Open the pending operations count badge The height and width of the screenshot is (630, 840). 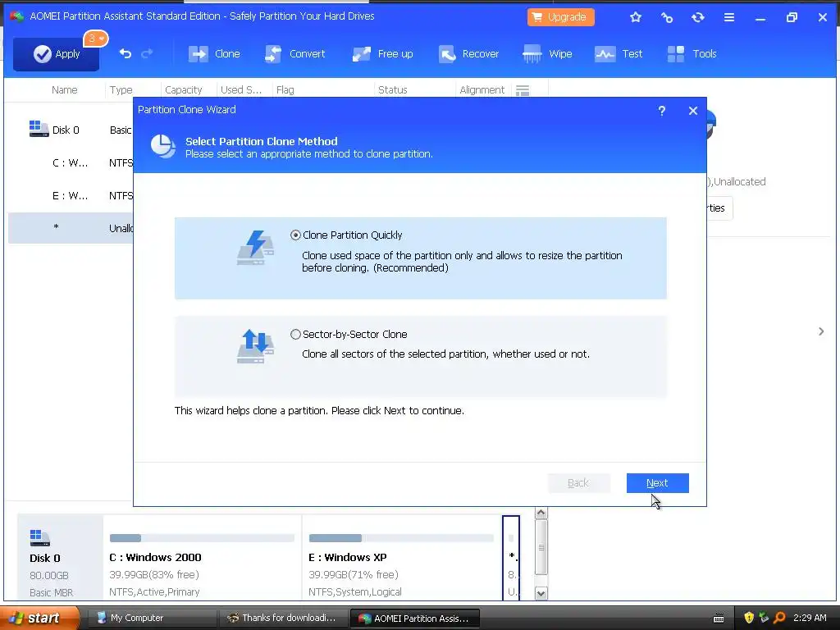point(96,38)
